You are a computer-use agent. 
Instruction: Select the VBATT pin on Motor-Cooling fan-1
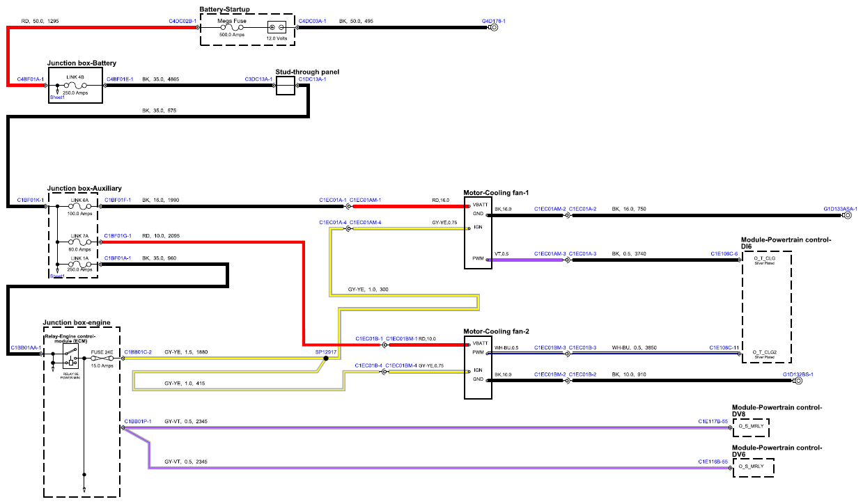click(480, 205)
